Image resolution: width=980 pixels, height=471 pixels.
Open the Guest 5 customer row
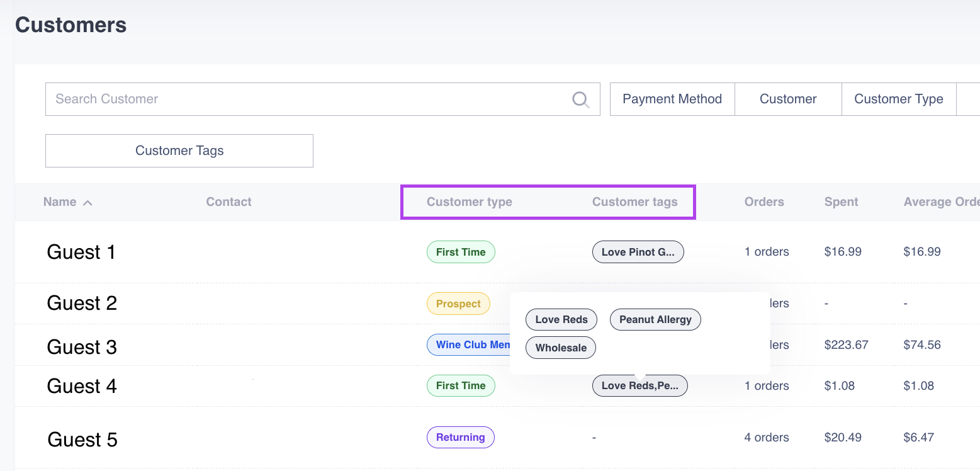click(x=82, y=440)
